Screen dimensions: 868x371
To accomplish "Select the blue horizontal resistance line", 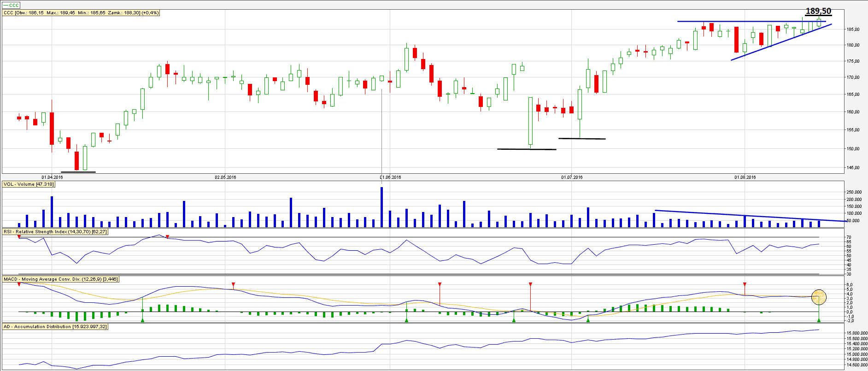I will pyautogui.click(x=737, y=21).
